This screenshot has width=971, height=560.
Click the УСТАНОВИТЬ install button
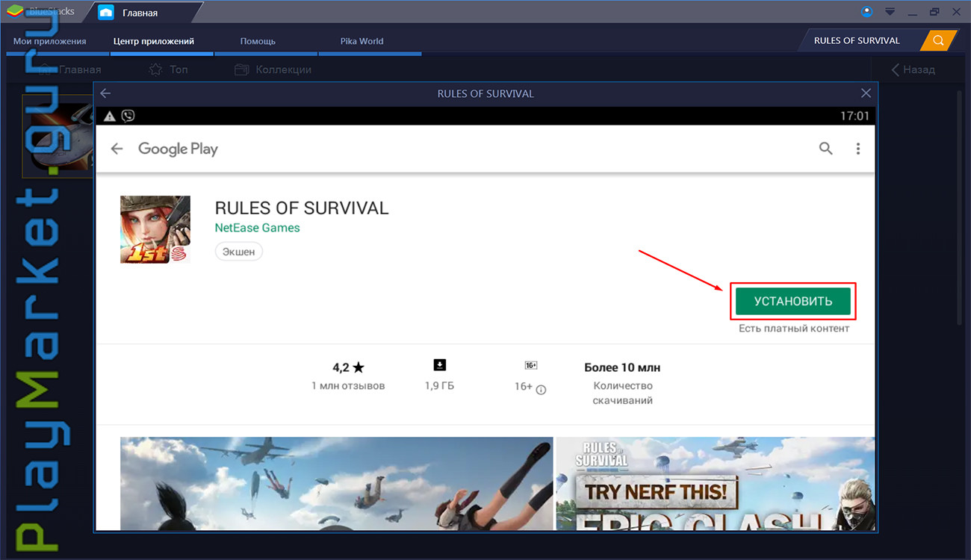coord(793,301)
